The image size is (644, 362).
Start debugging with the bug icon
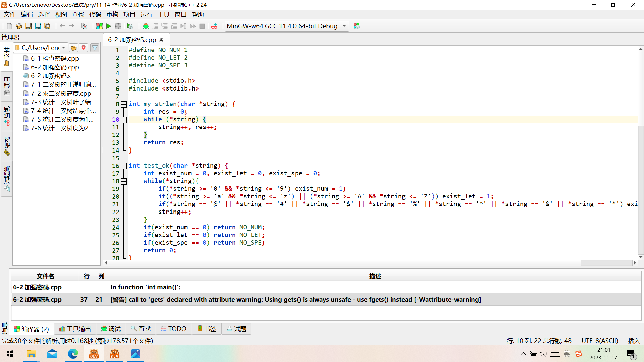coord(146,26)
